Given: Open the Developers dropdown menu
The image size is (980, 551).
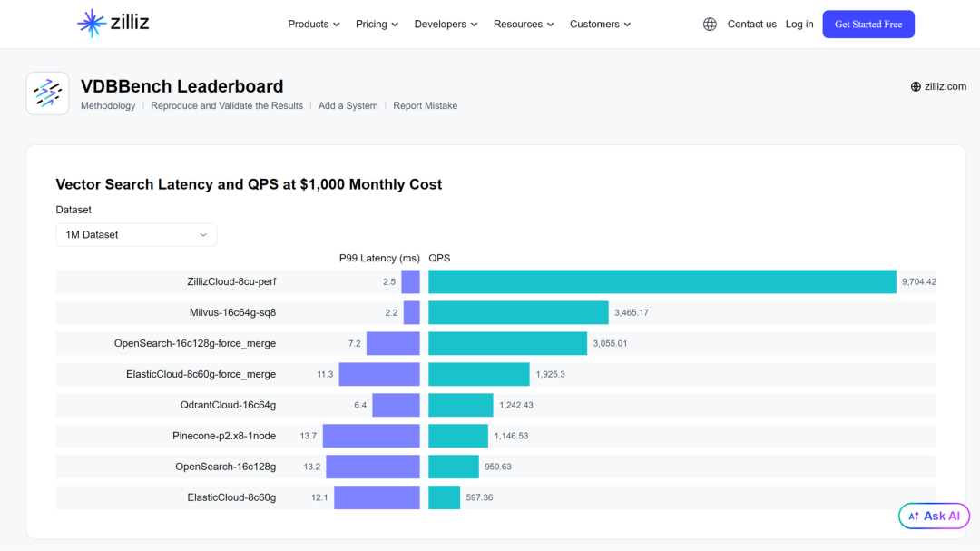Looking at the screenshot, I should click(446, 25).
